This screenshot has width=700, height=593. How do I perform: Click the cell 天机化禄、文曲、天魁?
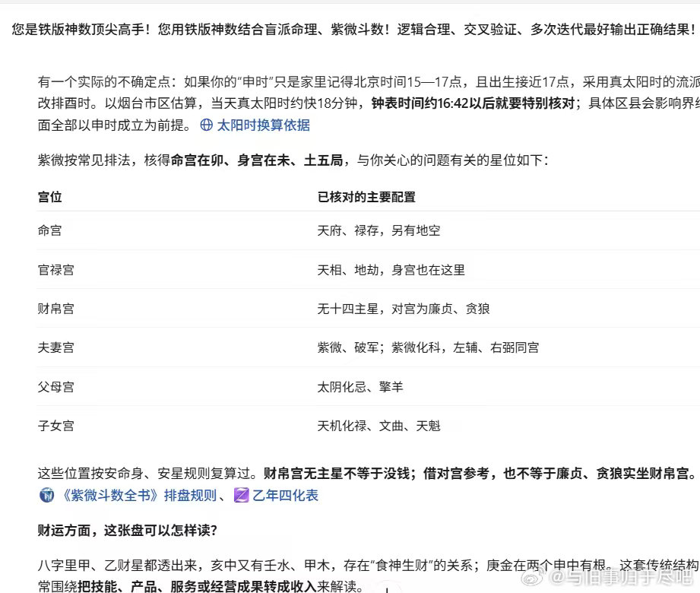point(379,426)
